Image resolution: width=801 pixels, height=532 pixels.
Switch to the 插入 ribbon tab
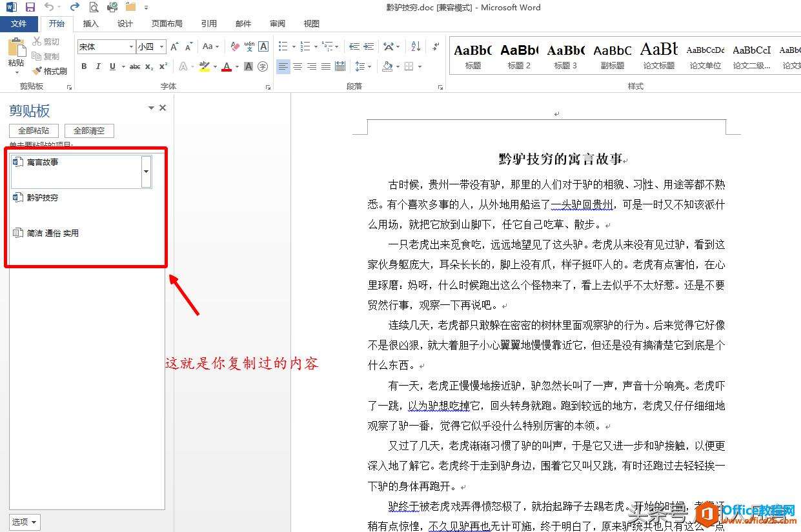91,24
